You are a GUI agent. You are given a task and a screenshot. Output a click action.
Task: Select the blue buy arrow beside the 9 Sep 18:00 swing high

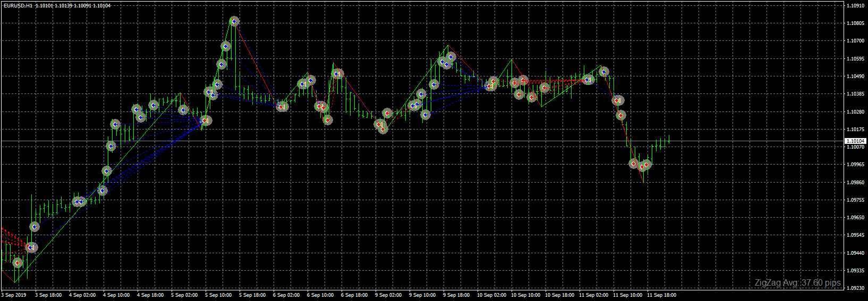(451, 57)
